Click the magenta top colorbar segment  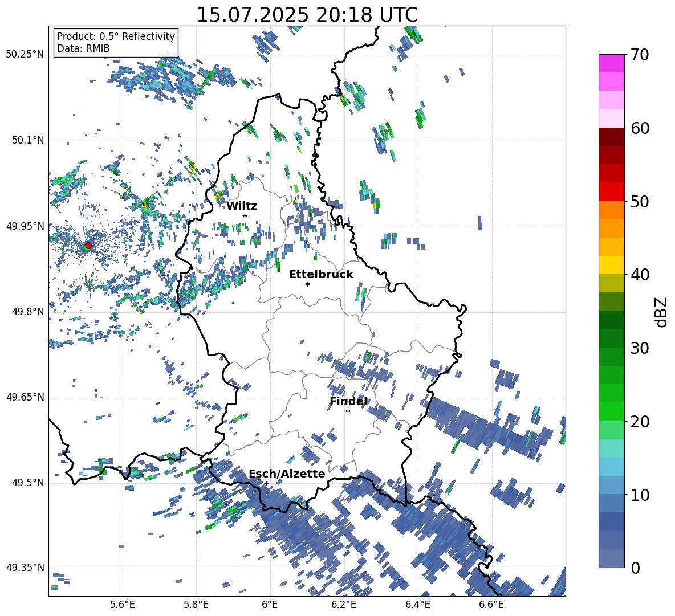tap(611, 63)
